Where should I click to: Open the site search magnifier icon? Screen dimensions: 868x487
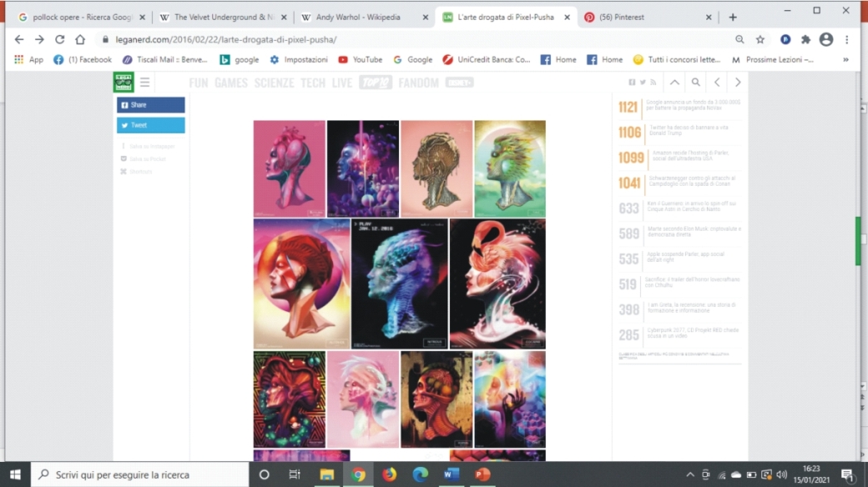[696, 82]
